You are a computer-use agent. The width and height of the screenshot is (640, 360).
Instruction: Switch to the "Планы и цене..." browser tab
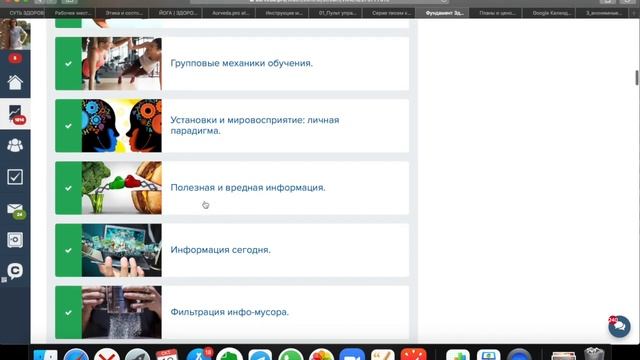(497, 13)
